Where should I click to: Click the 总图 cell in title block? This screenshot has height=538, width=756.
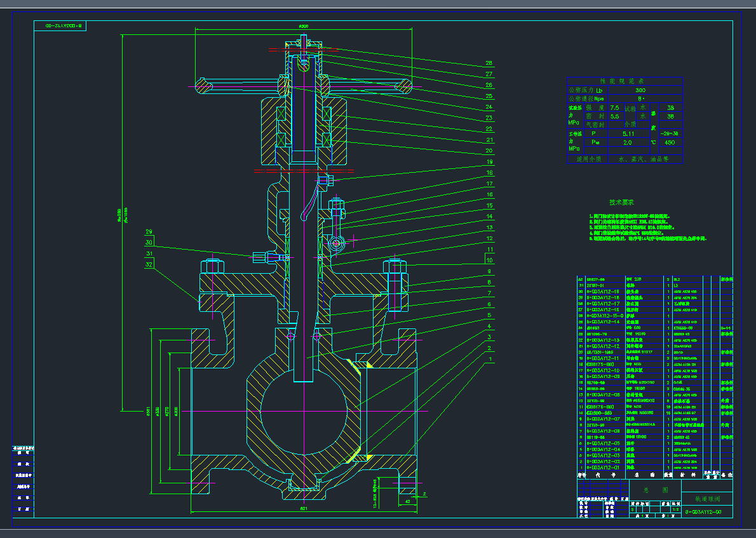click(654, 490)
